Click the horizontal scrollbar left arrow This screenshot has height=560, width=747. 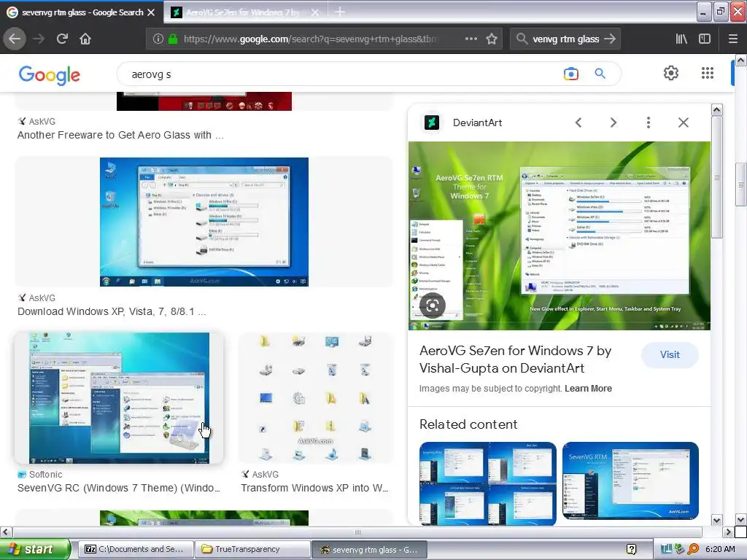(5, 532)
